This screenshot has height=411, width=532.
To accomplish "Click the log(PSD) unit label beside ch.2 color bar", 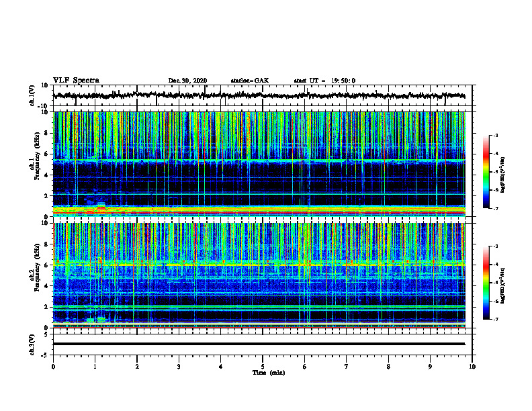I will click(x=503, y=285).
